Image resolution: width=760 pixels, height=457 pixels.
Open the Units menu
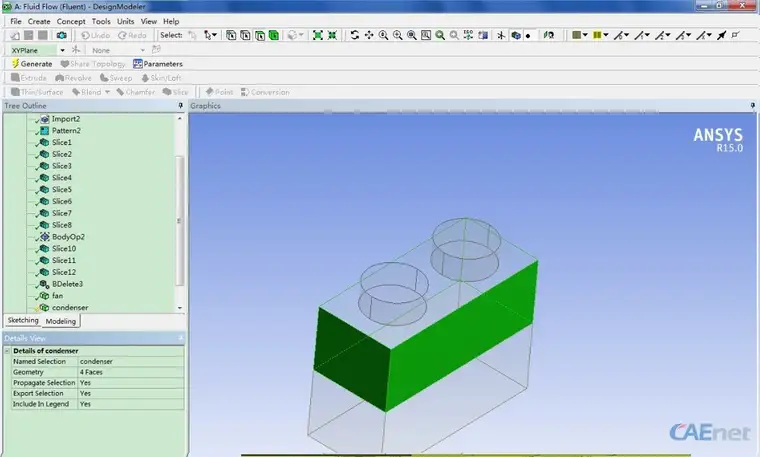tap(126, 21)
